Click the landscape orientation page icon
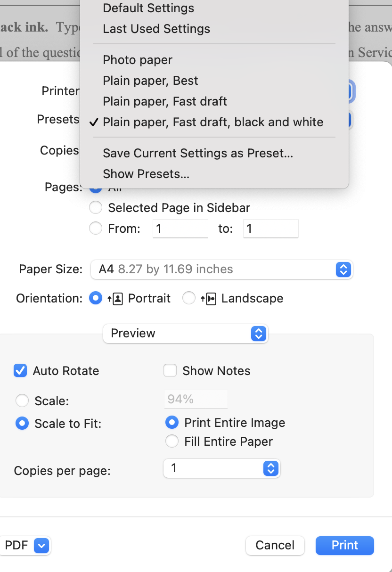The height and width of the screenshot is (572, 392). tap(209, 299)
